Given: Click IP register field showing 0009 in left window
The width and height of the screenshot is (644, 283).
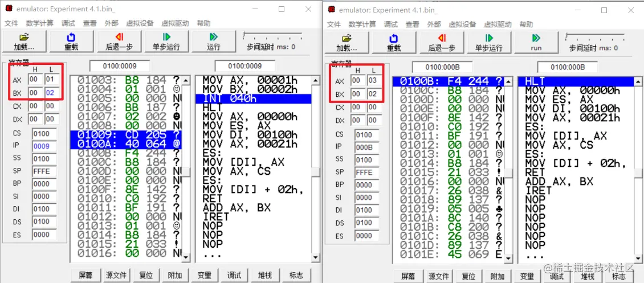Looking at the screenshot, I should [x=44, y=145].
